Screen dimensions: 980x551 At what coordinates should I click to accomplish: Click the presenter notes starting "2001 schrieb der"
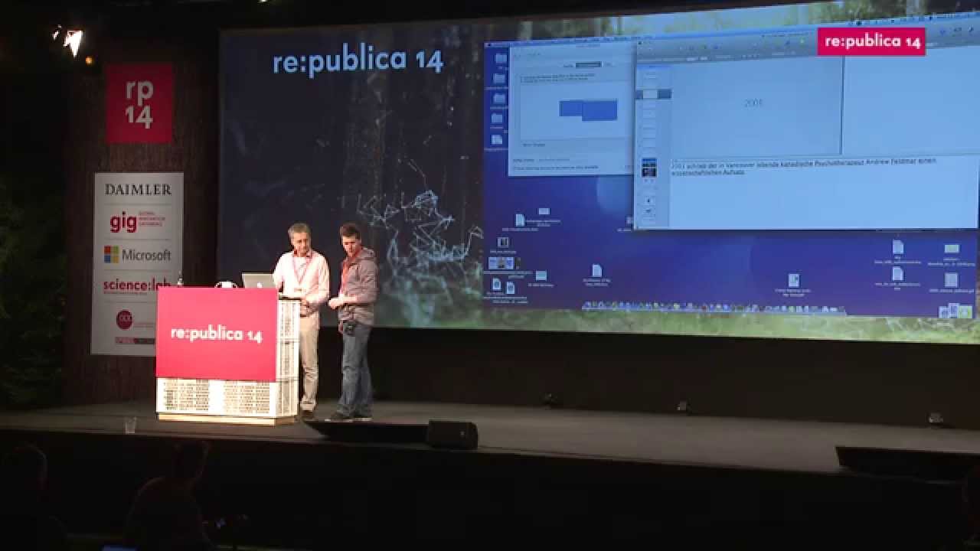pos(804,167)
